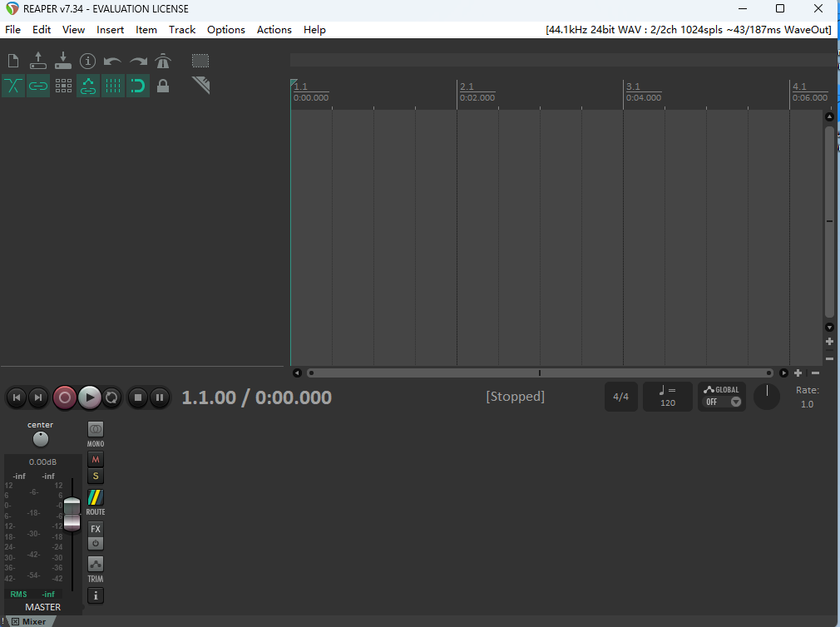Click the master track info i icon
This screenshot has height=627, width=840.
(x=96, y=595)
